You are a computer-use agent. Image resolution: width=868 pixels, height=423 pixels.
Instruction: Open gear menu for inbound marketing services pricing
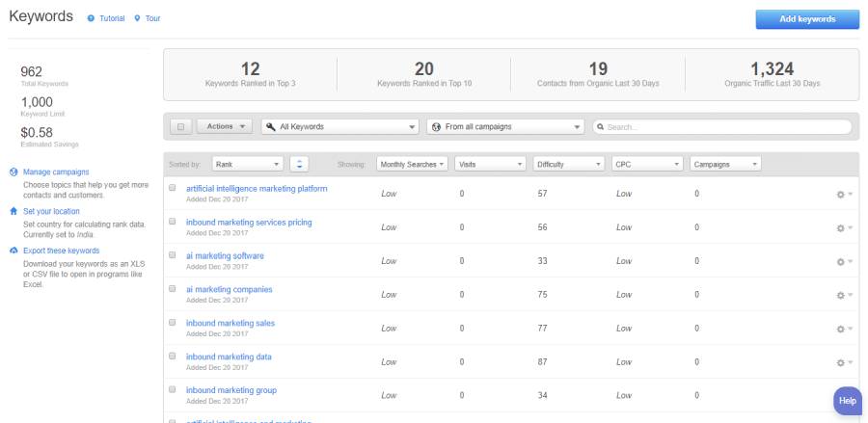coord(844,228)
